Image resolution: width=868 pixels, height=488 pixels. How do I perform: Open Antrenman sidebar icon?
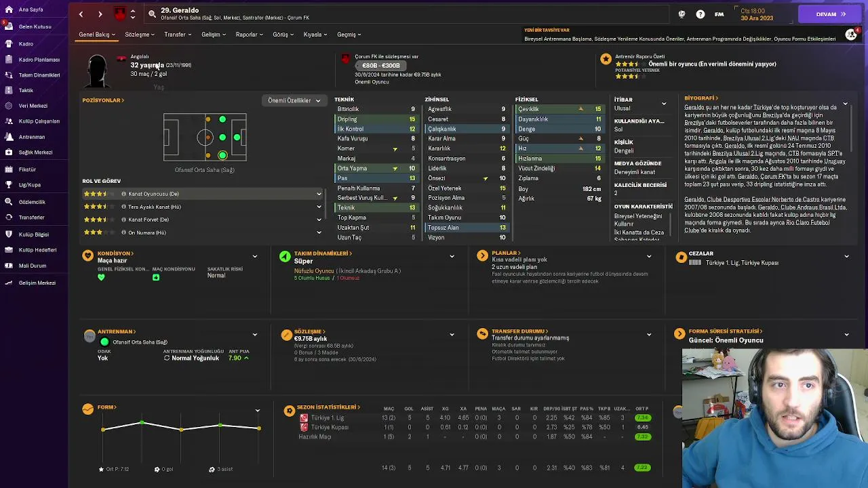point(8,137)
